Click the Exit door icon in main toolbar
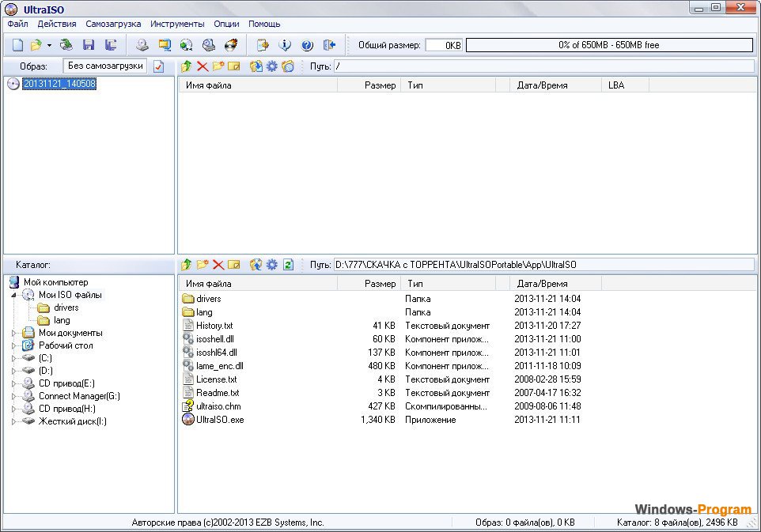Viewport: 761px width, 532px height. pos(330,45)
